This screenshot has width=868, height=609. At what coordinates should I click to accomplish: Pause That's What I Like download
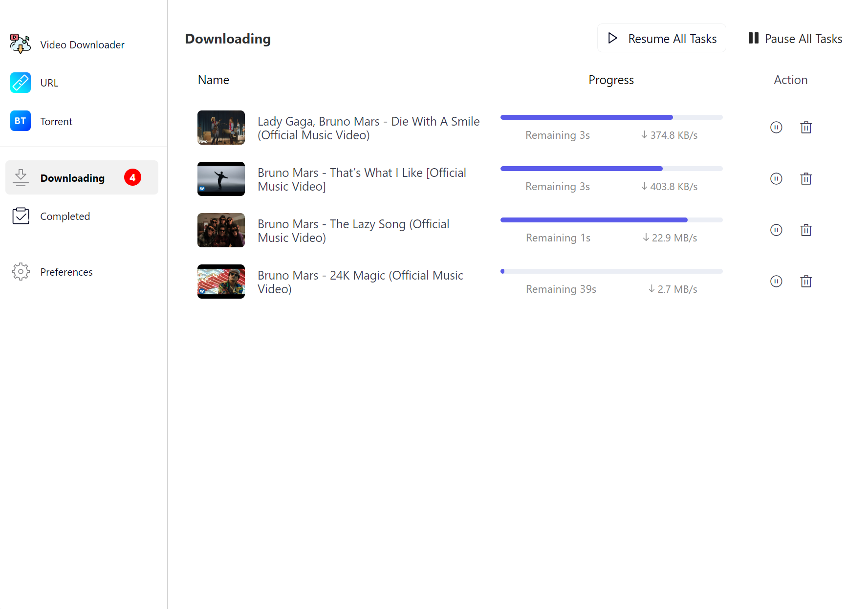(776, 179)
